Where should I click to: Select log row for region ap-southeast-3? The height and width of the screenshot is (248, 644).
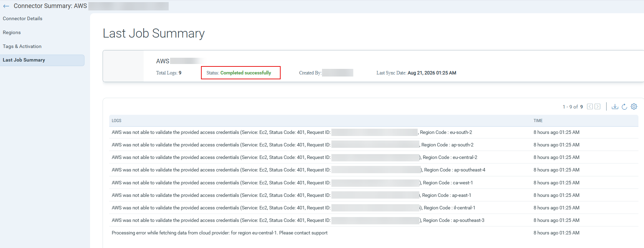coord(374,220)
